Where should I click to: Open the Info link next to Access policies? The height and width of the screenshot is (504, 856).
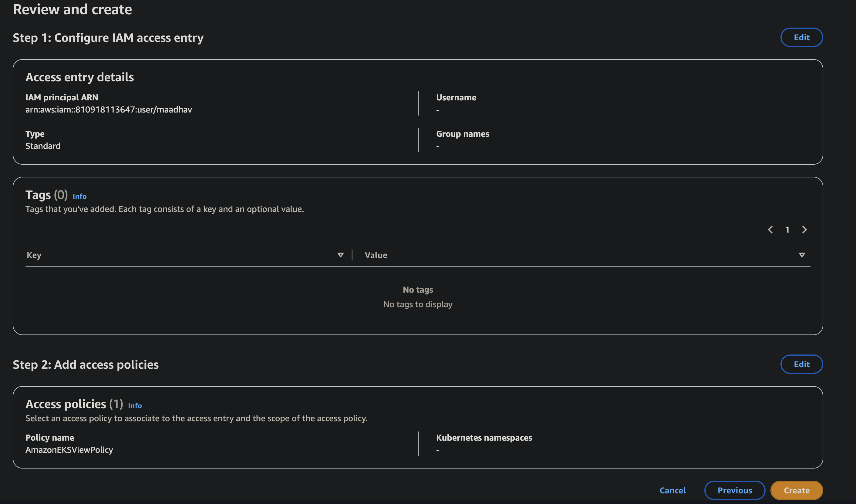pos(134,405)
